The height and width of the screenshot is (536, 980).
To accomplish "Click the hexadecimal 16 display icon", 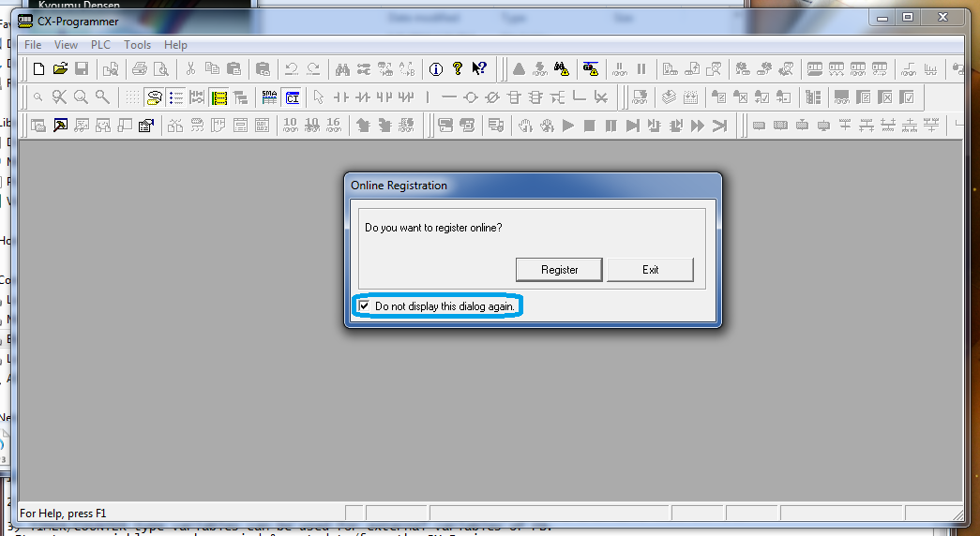I will coord(334,126).
